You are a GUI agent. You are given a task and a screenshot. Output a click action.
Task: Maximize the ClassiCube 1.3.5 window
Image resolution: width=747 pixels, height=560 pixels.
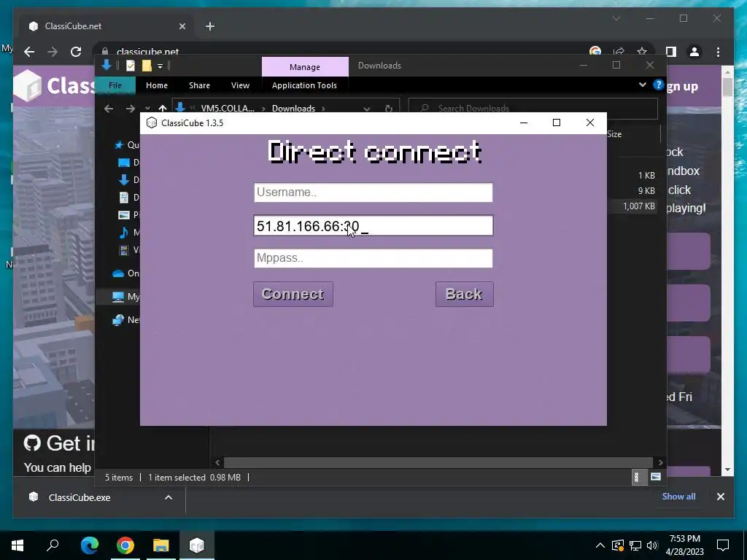[557, 122]
